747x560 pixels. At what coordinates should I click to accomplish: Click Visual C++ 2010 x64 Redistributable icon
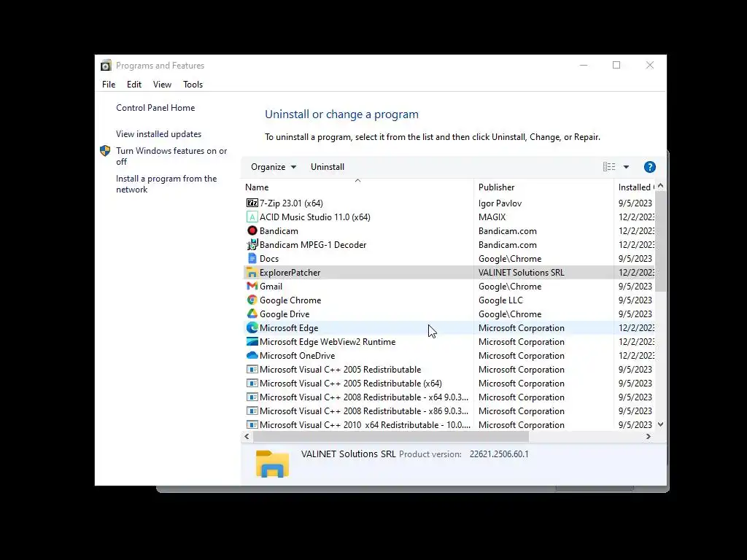[x=252, y=424]
